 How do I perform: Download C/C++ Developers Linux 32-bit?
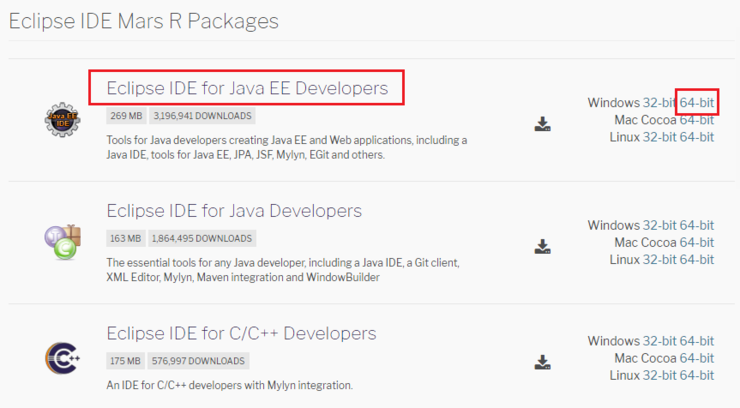pos(660,375)
